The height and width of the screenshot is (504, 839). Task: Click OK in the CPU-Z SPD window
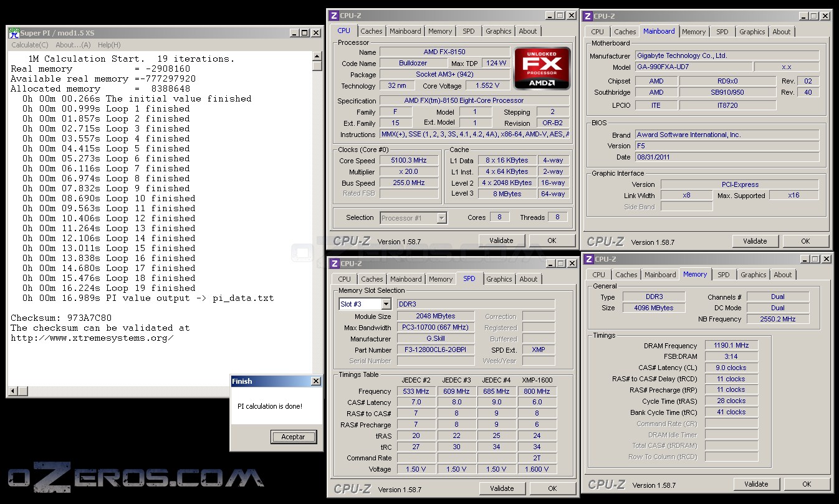[x=552, y=488]
